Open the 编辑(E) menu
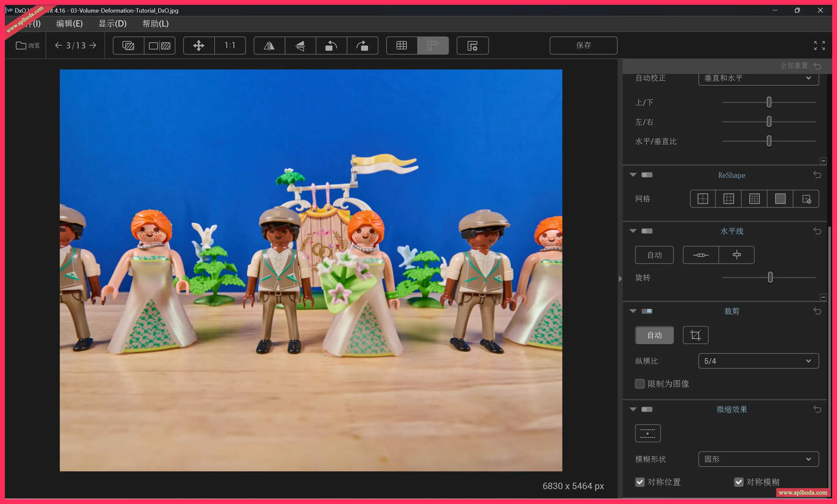This screenshot has height=504, width=837. [x=69, y=24]
